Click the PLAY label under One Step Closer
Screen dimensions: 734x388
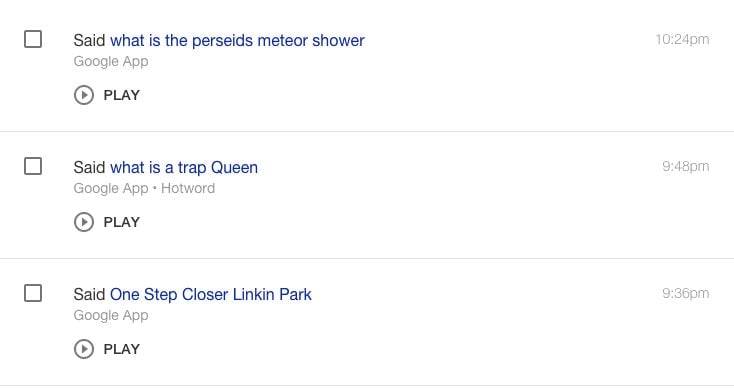tap(122, 349)
